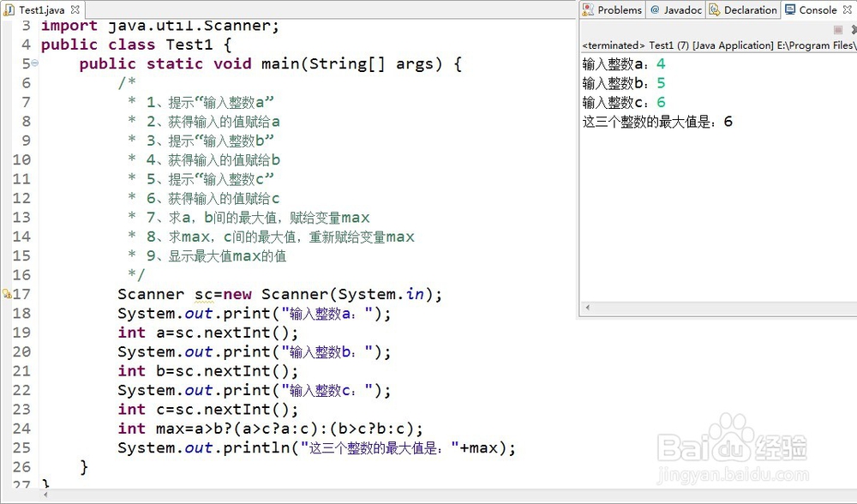Click the println "这三个整数的最大值是: "+max line
Image resolution: width=857 pixels, height=504 pixels.
tap(317, 448)
